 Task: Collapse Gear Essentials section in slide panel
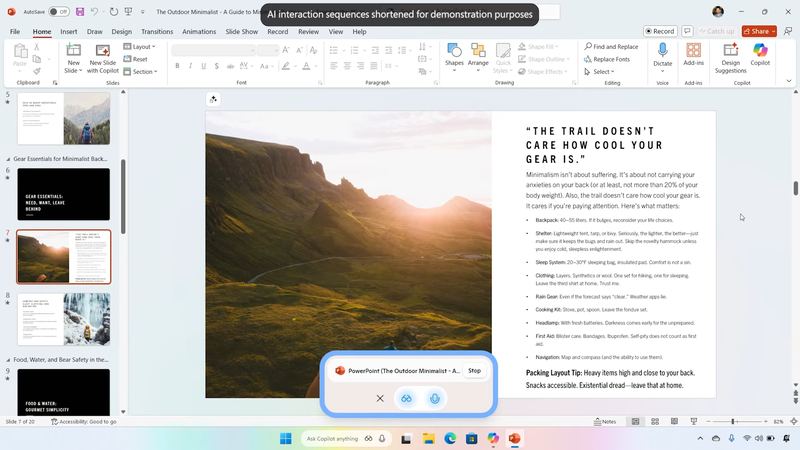(8, 159)
